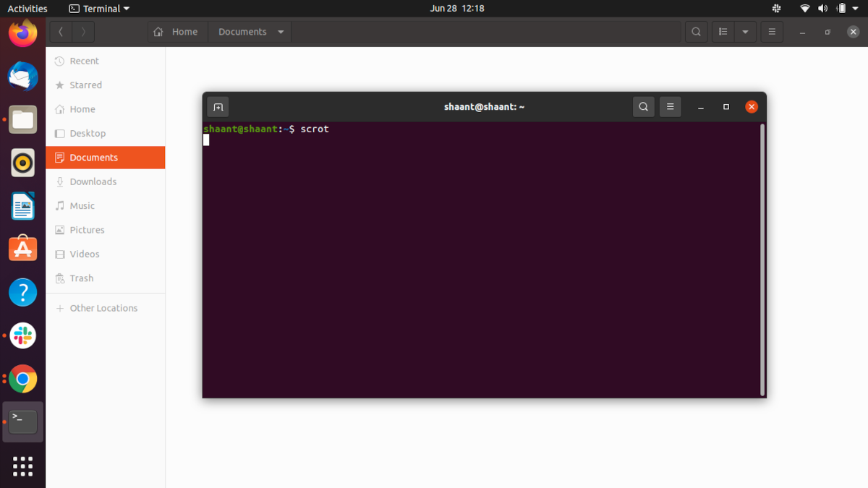Screen dimensions: 868x488
Task: Open the Documents breadcrumb dropdown
Action: 280,31
